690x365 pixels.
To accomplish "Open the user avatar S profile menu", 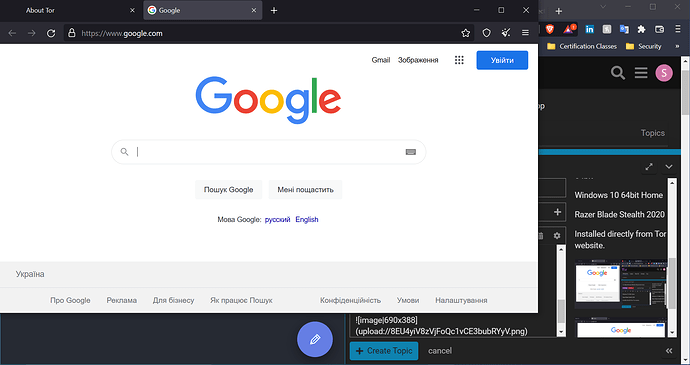I will point(664,73).
